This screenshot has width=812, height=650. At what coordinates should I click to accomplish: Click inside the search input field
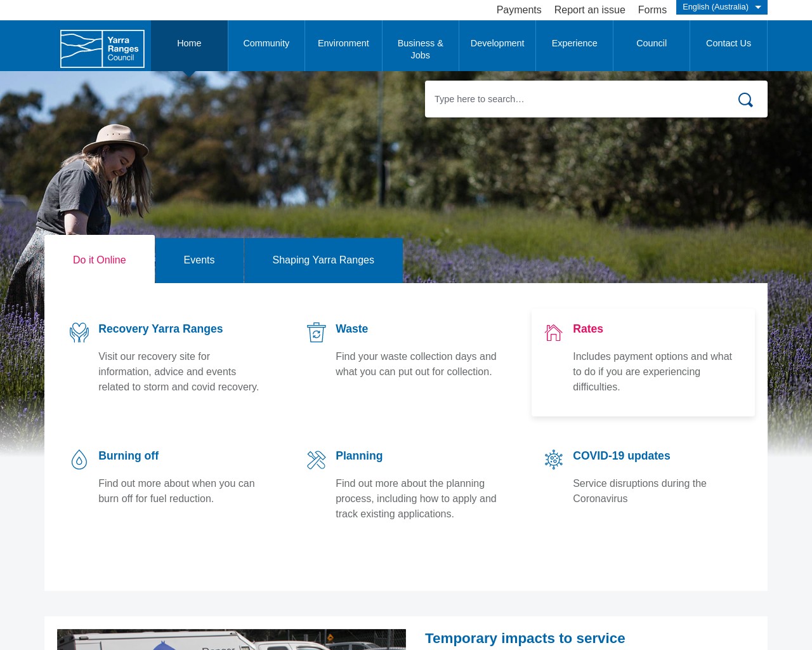[x=571, y=99]
